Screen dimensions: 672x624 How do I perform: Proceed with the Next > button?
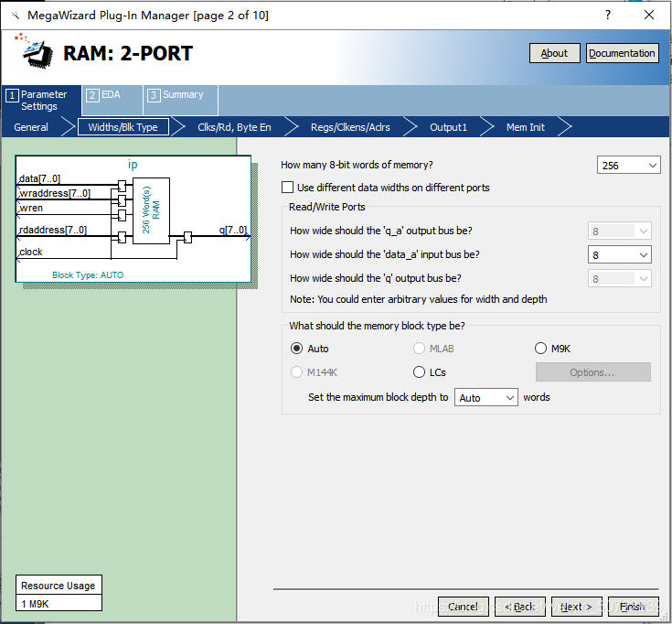point(576,607)
